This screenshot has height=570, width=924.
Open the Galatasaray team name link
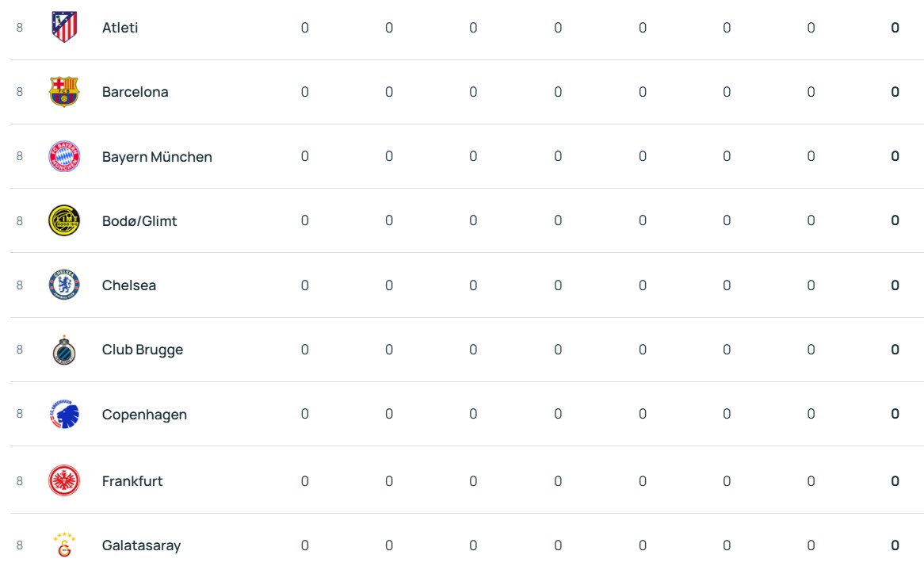click(141, 545)
